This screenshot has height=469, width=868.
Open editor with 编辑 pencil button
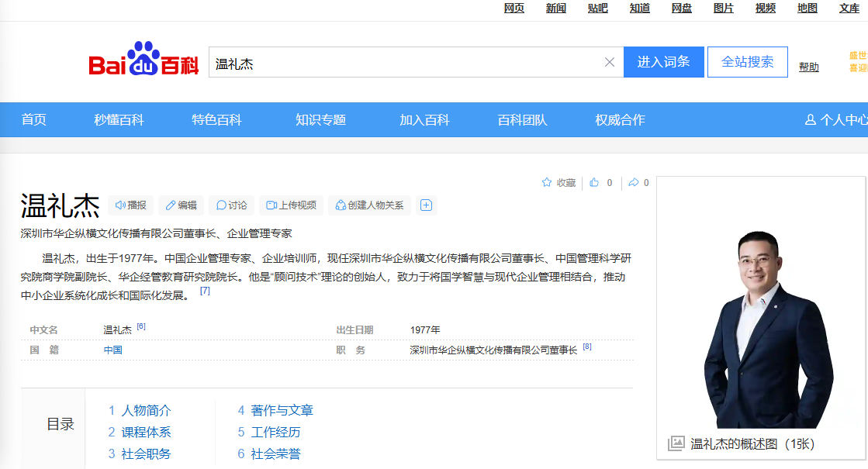[181, 205]
